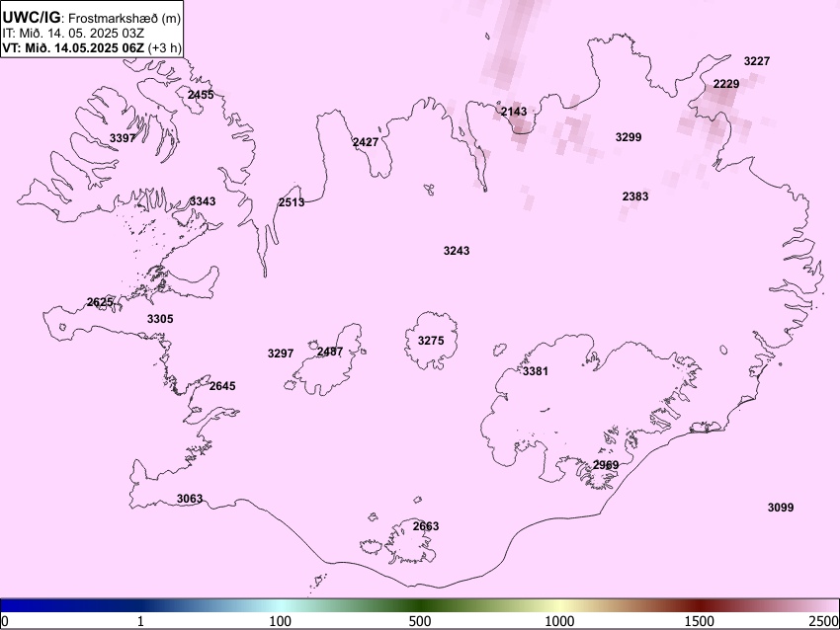The image size is (840, 630).
Task: Click the map value 3063
Action: [190, 499]
